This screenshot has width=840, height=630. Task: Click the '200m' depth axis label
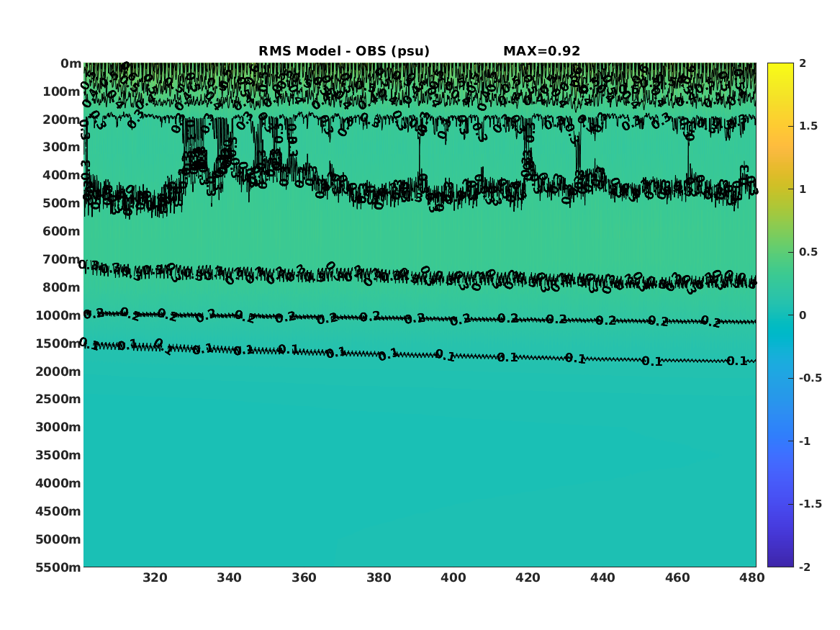click(62, 120)
